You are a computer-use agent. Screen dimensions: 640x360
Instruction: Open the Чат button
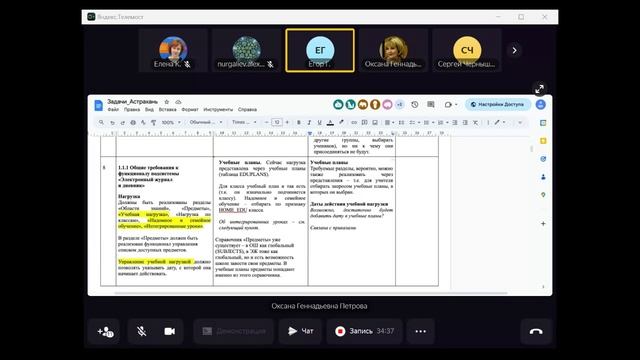point(300,331)
